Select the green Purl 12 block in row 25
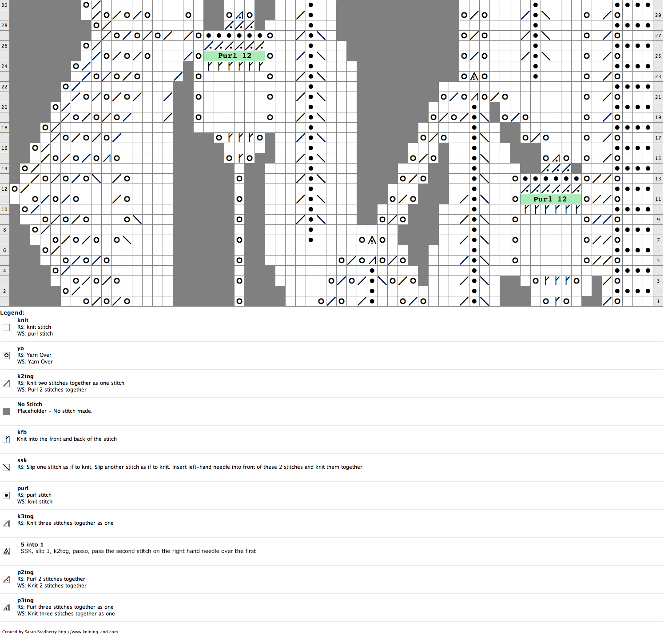Image resolution: width=672 pixels, height=635 pixels. point(235,56)
